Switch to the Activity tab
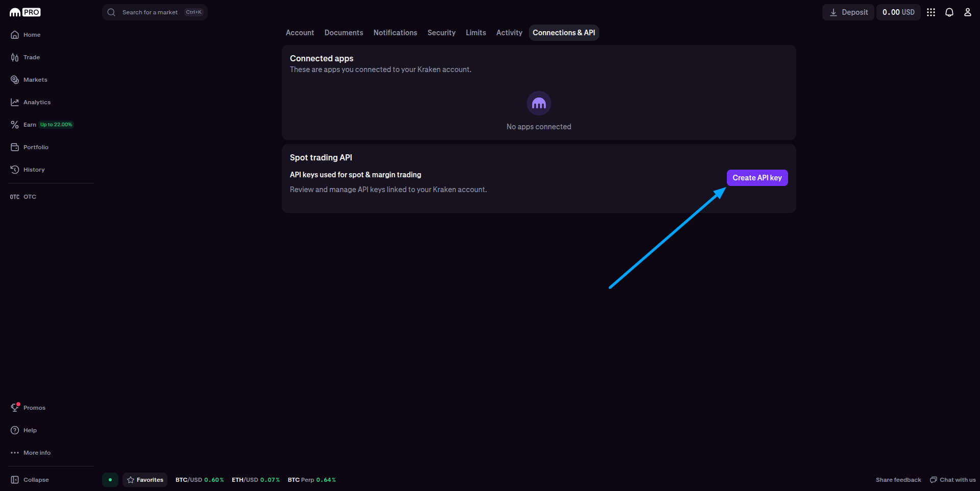Screen dimensions: 980x491 [509, 33]
